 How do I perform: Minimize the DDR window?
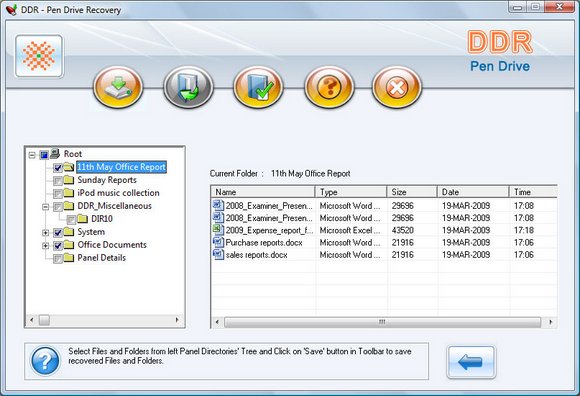tap(517, 7)
